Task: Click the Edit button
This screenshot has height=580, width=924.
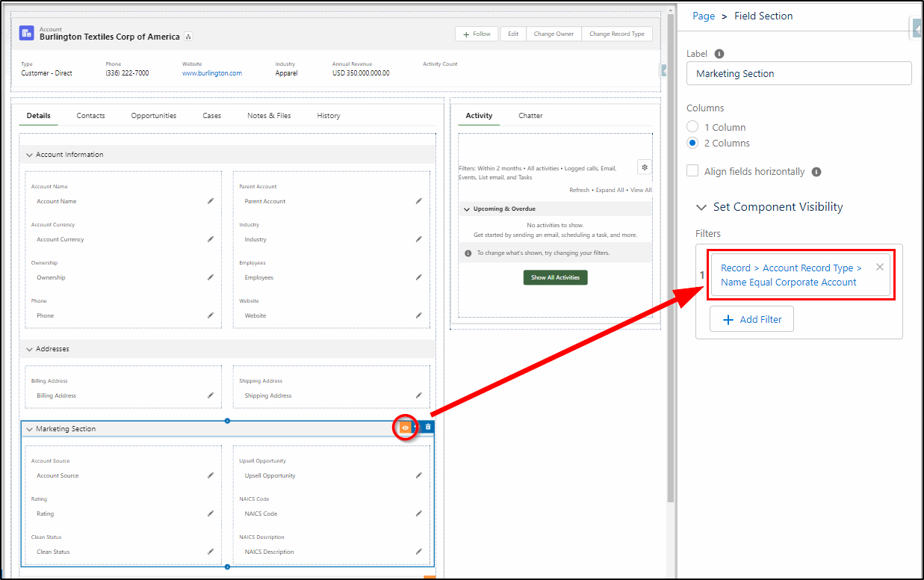Action: [x=513, y=34]
